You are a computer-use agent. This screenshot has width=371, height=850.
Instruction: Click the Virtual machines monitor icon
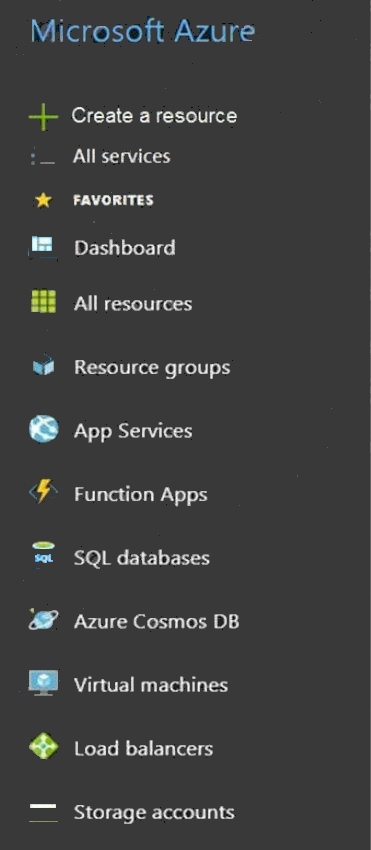click(43, 683)
